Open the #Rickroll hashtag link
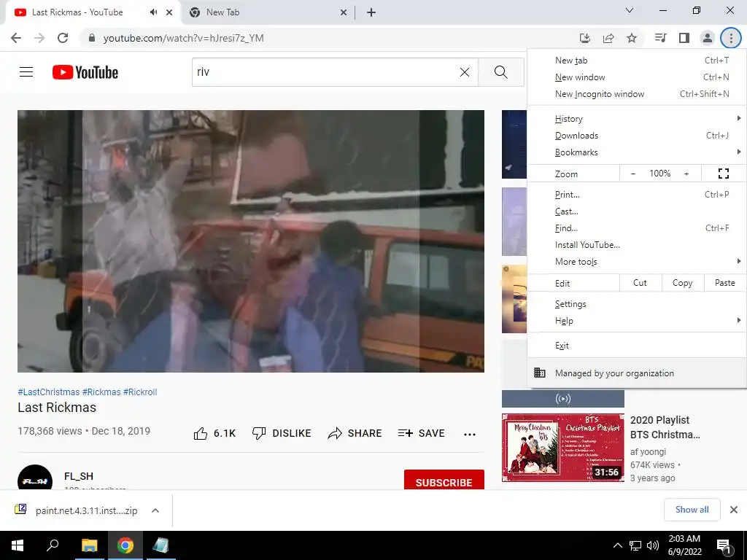This screenshot has height=560, width=747. coord(140,392)
